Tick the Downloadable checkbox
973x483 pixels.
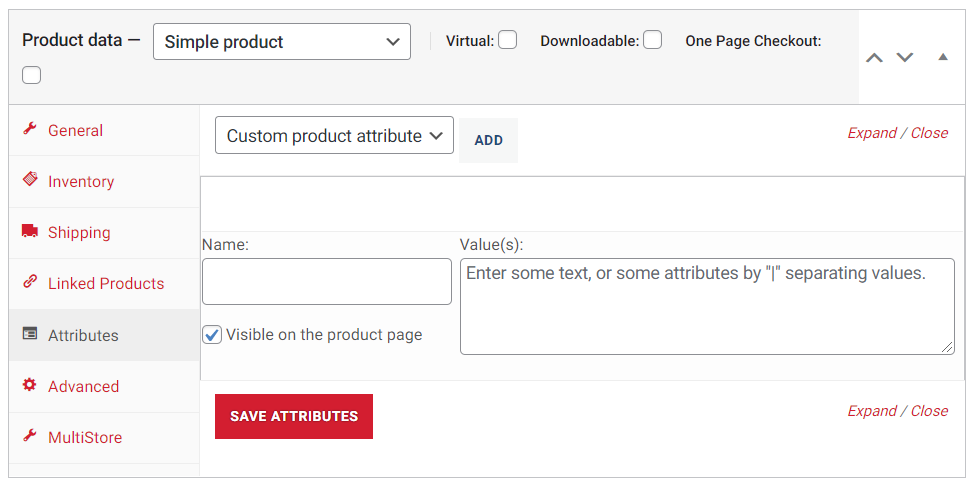pyautogui.click(x=652, y=40)
